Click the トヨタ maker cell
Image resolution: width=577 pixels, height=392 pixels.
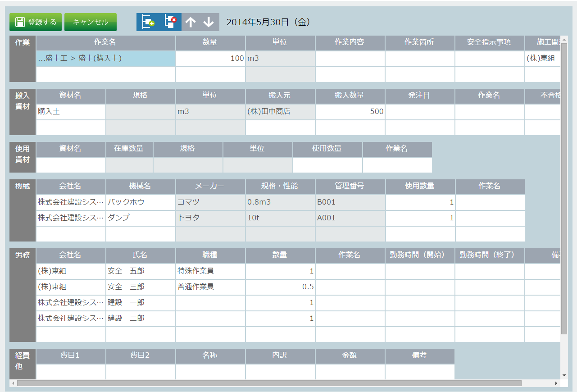click(x=210, y=218)
